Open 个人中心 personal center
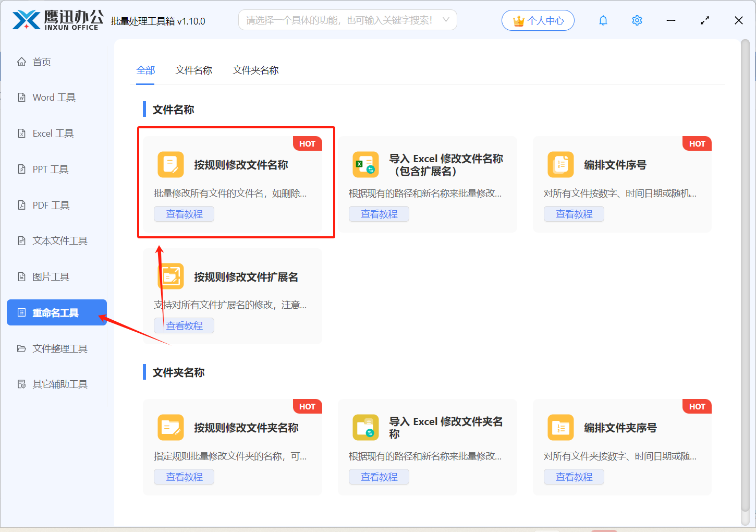 [x=538, y=20]
